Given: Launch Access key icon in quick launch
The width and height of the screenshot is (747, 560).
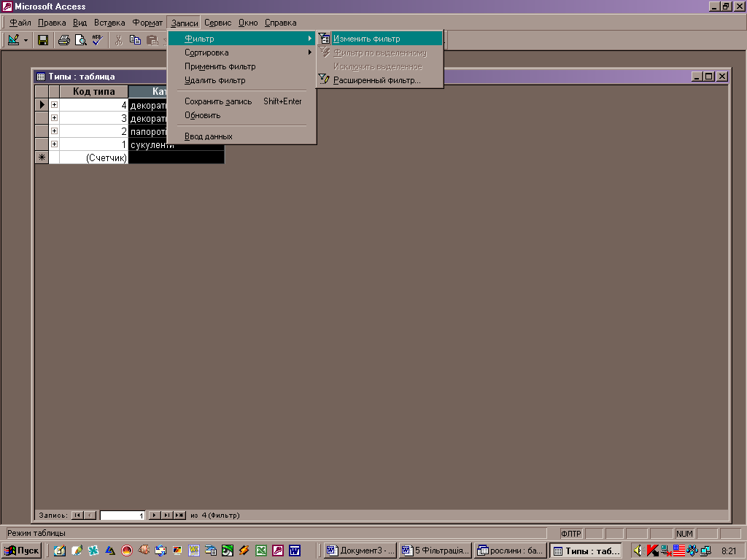Looking at the screenshot, I should pyautogui.click(x=278, y=551).
